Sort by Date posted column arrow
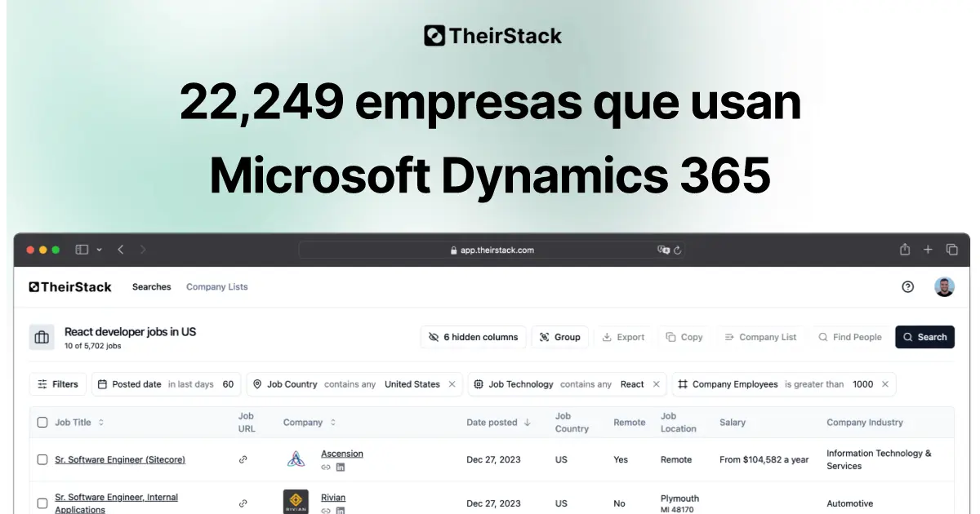The width and height of the screenshot is (980, 514). point(528,423)
